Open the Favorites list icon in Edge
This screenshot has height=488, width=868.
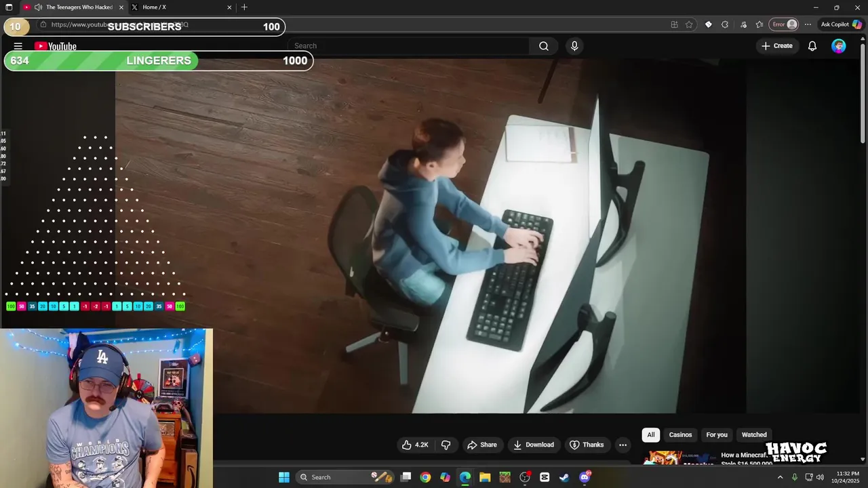click(x=759, y=24)
